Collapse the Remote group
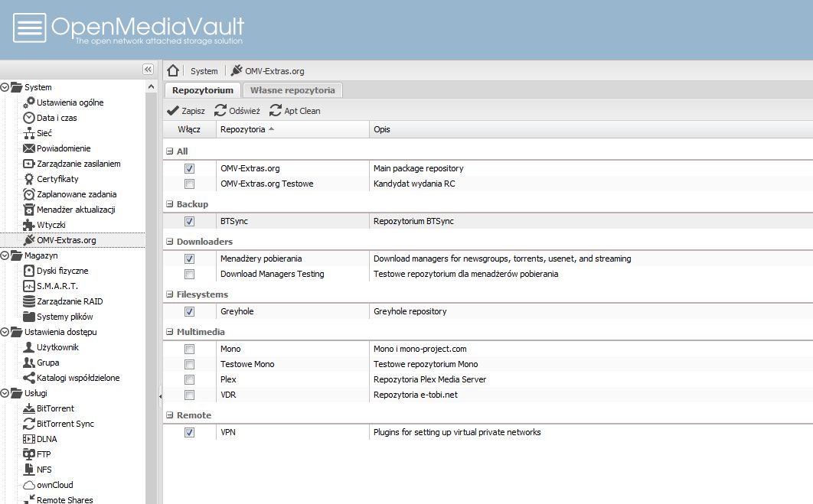The height and width of the screenshot is (504, 813). [x=169, y=415]
